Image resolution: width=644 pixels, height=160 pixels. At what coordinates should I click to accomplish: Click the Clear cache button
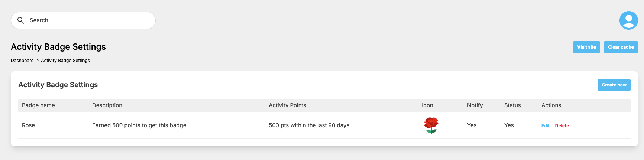(x=621, y=47)
